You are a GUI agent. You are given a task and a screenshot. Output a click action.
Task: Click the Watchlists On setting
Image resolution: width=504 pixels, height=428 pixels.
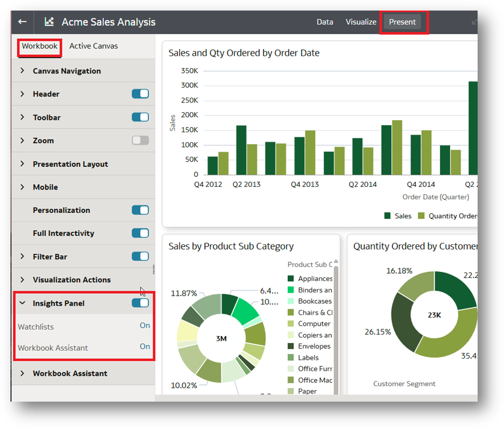click(x=145, y=325)
